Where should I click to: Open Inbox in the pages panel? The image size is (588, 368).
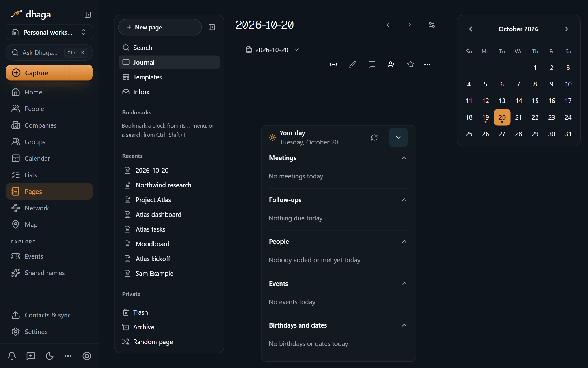pyautogui.click(x=169, y=92)
